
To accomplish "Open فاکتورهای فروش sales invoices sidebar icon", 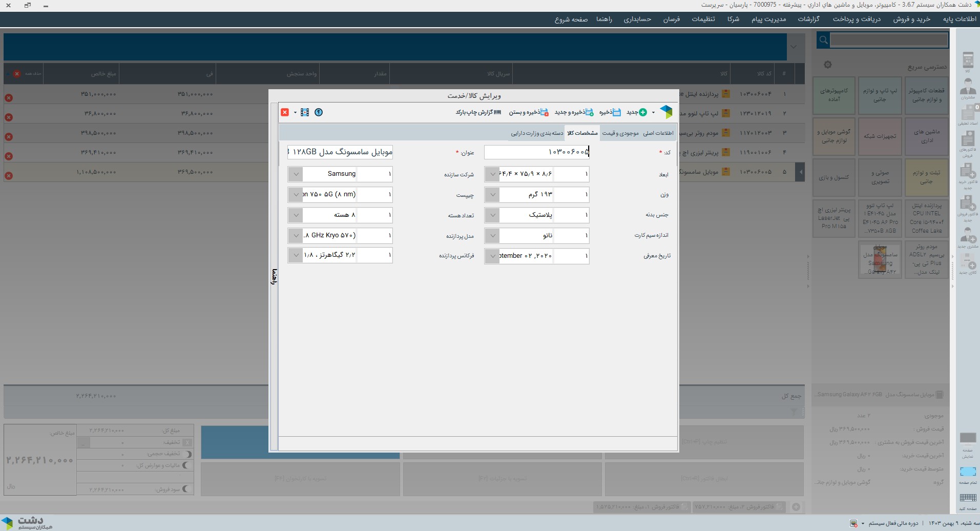I will (968, 144).
